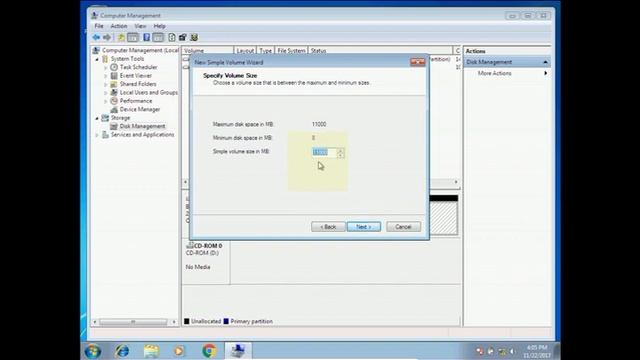
Task: Click the Forward arrow toolbar icon
Action: (x=107, y=38)
